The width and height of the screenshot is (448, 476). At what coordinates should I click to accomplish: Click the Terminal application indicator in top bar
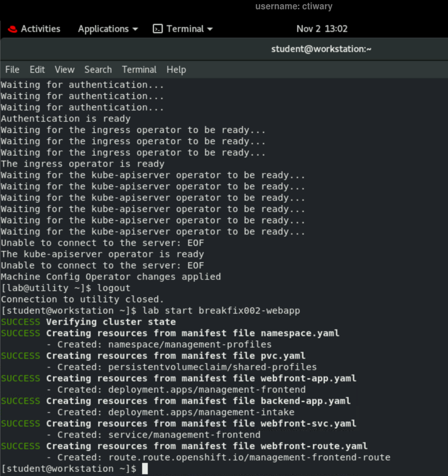coord(183,29)
